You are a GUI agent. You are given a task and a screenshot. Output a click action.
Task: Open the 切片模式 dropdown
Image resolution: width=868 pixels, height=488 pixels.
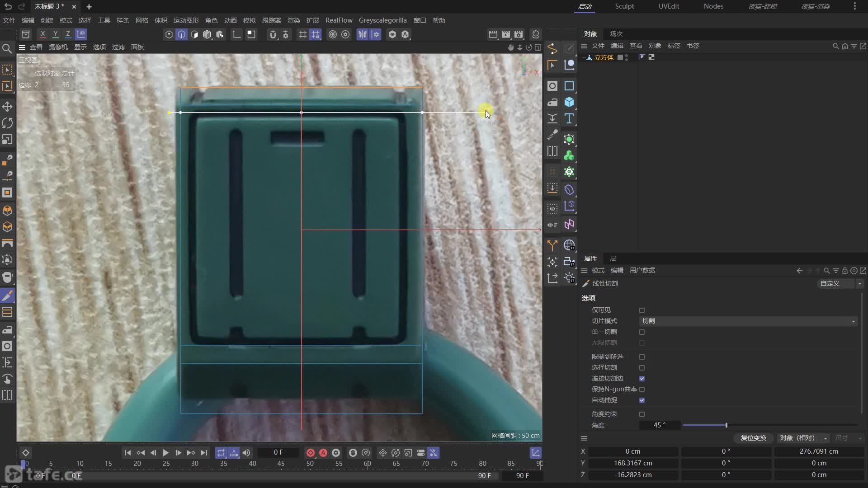749,321
